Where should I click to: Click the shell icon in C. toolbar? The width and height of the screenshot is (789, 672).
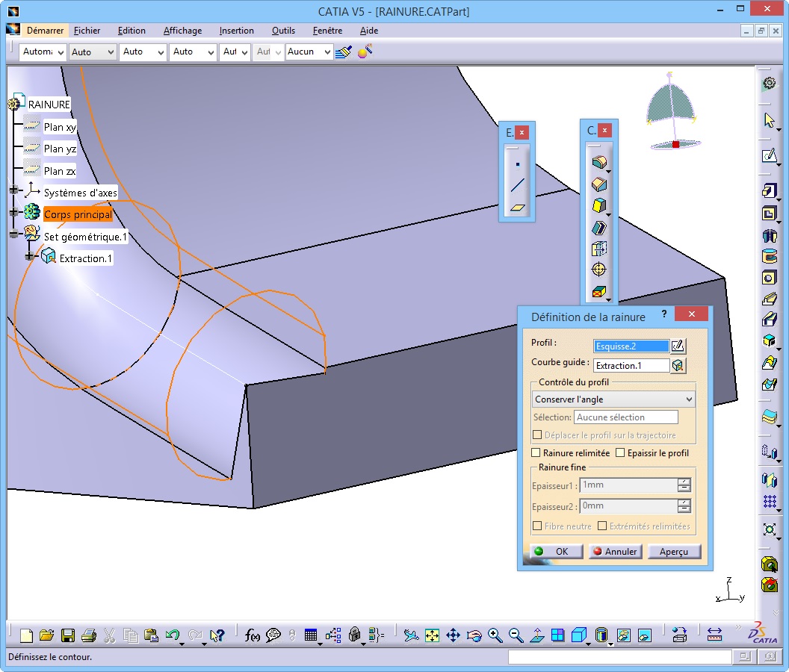(x=598, y=228)
